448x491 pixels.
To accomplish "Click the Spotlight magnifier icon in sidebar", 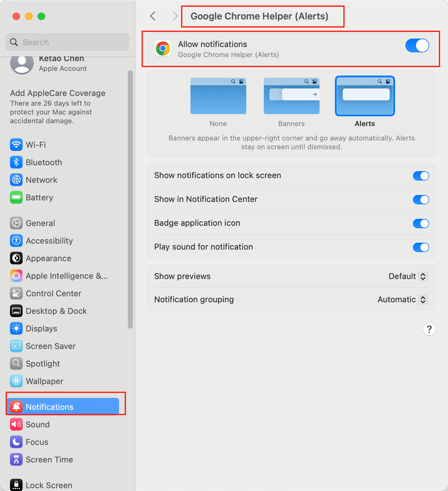I will point(16,363).
